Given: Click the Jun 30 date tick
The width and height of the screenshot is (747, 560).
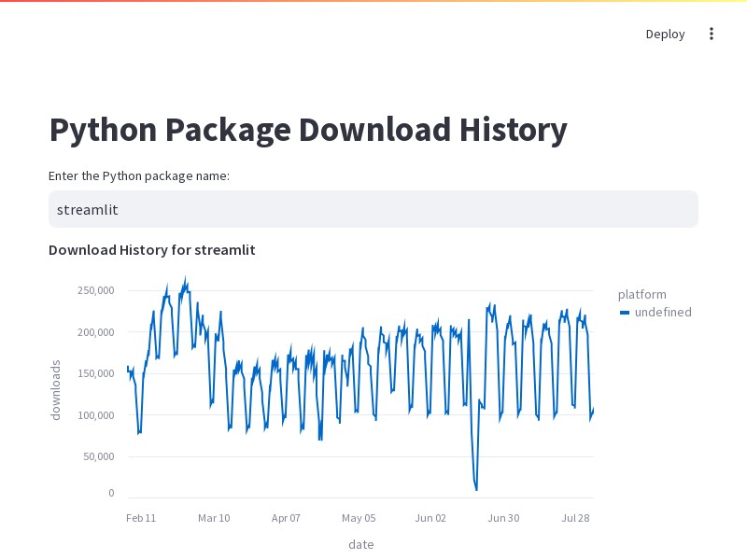Looking at the screenshot, I should click(x=503, y=518).
